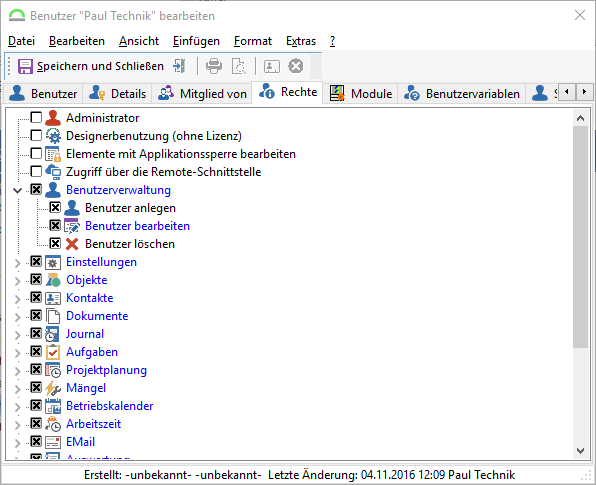
Task: Open the Extras menu
Action: coord(301,41)
